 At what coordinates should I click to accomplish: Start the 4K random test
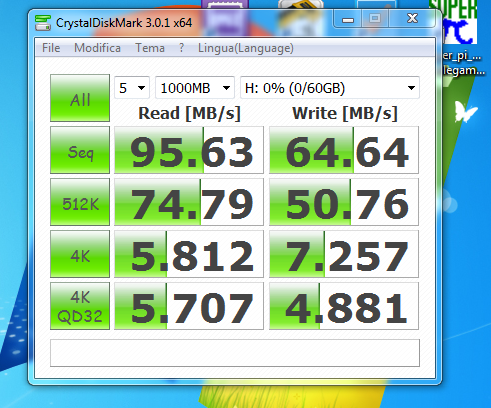tap(80, 254)
